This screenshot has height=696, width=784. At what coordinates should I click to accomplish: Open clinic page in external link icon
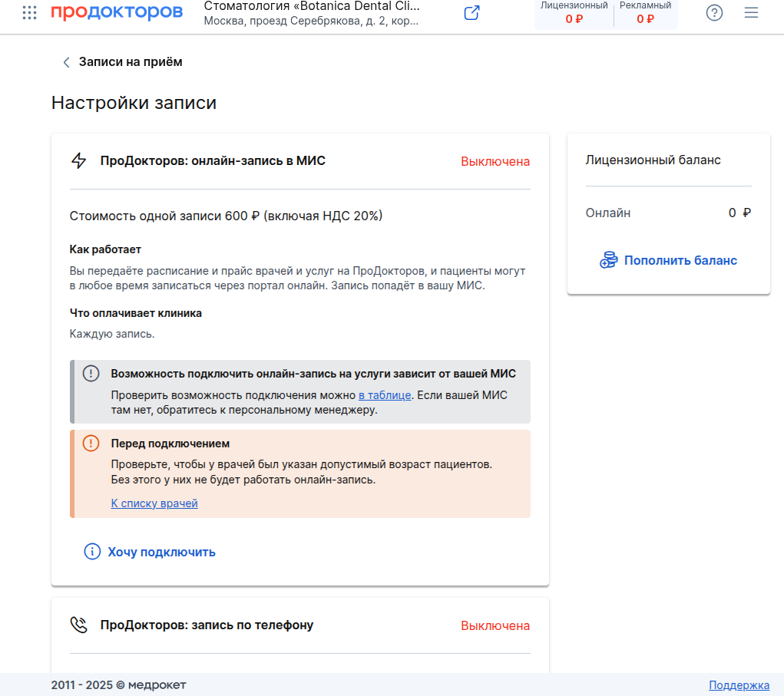coord(471,12)
